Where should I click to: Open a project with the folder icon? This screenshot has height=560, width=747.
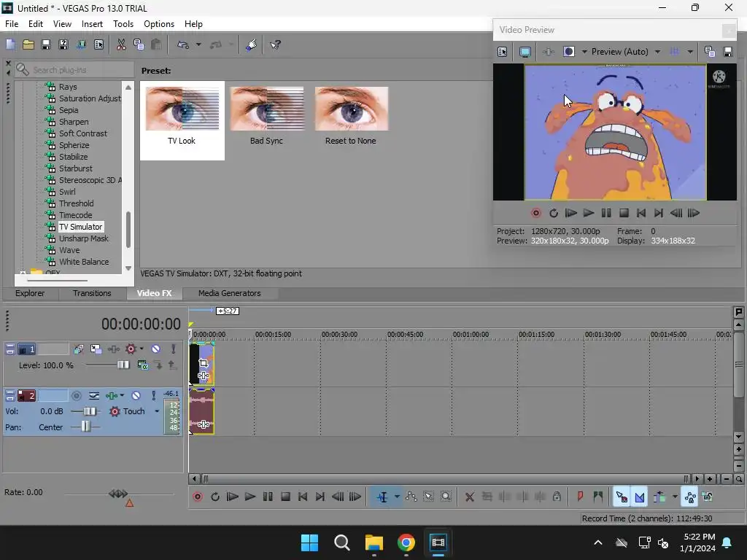(28, 44)
